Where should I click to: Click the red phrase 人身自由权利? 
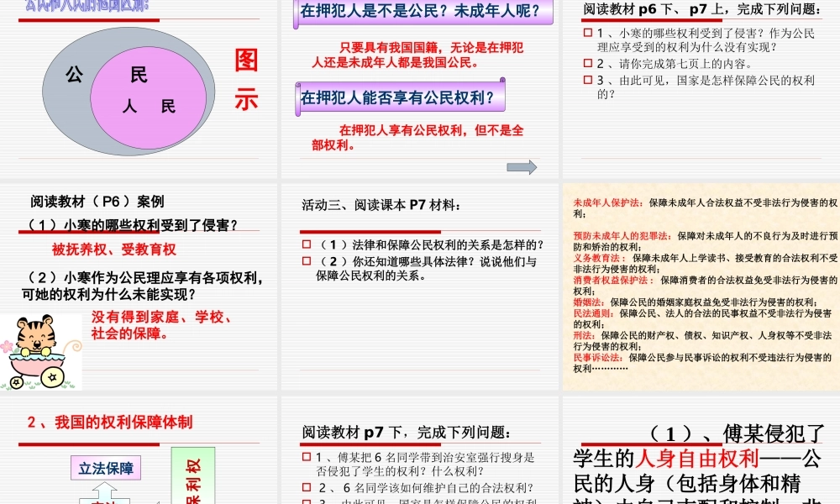tap(697, 459)
